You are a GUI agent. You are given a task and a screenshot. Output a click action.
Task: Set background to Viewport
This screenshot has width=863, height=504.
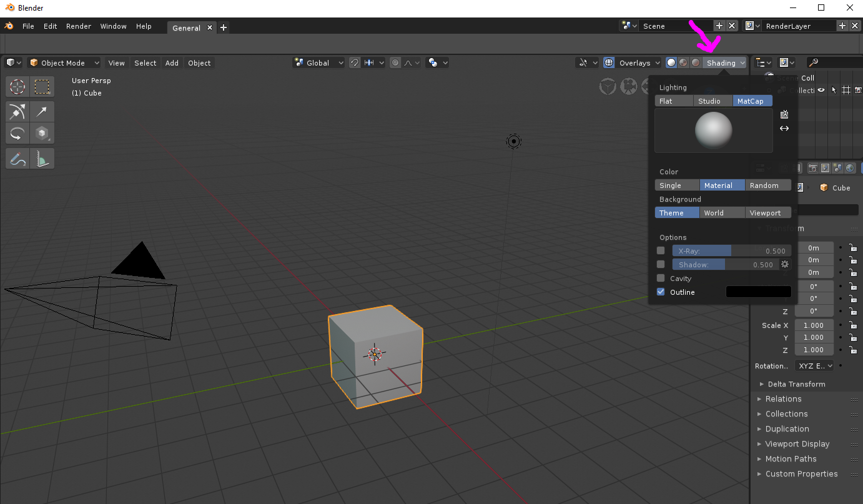click(x=768, y=212)
